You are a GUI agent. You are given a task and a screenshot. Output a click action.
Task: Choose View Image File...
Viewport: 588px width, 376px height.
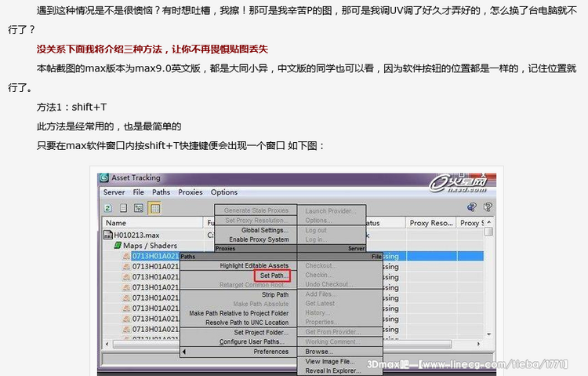(330, 361)
